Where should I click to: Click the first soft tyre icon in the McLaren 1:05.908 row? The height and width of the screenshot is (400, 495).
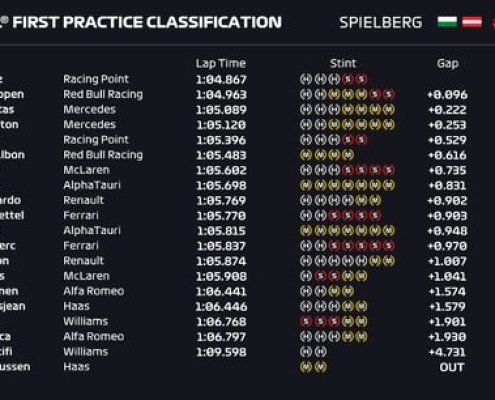point(320,276)
